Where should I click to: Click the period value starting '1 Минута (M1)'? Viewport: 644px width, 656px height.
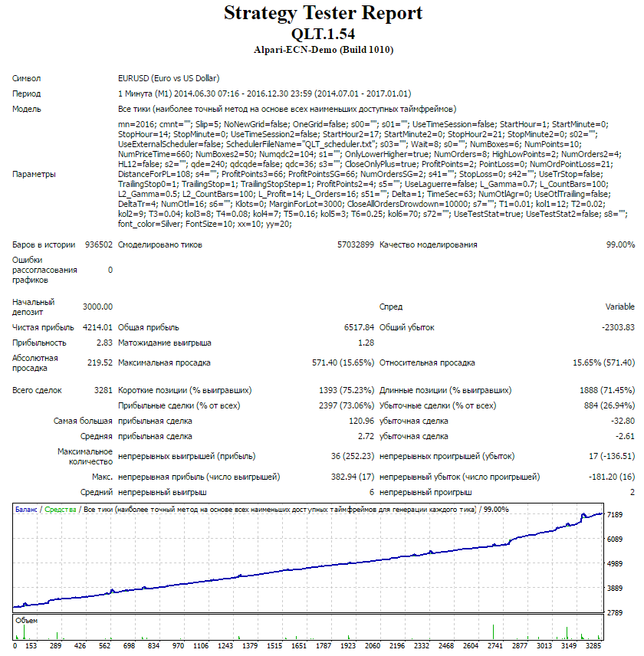pos(264,93)
